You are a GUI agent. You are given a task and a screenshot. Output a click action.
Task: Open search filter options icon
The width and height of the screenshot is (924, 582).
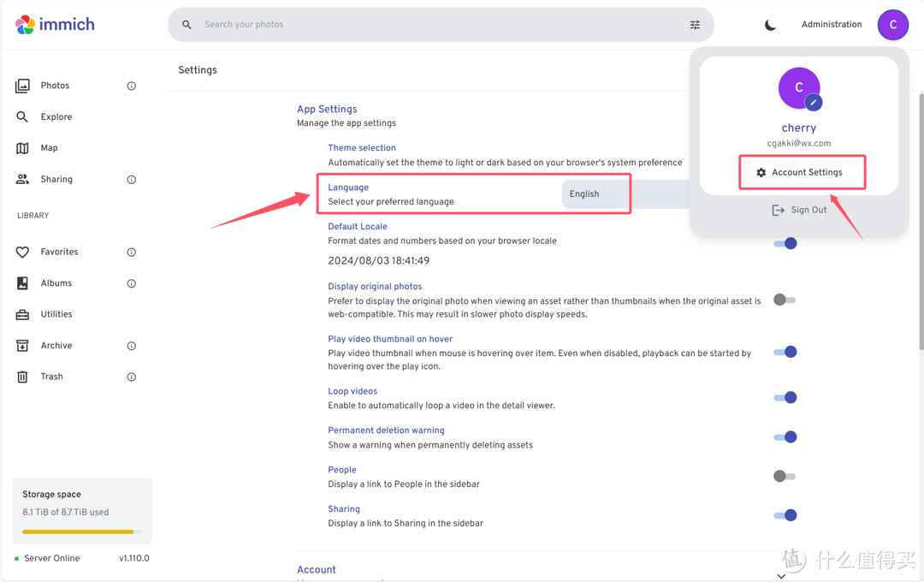click(695, 25)
